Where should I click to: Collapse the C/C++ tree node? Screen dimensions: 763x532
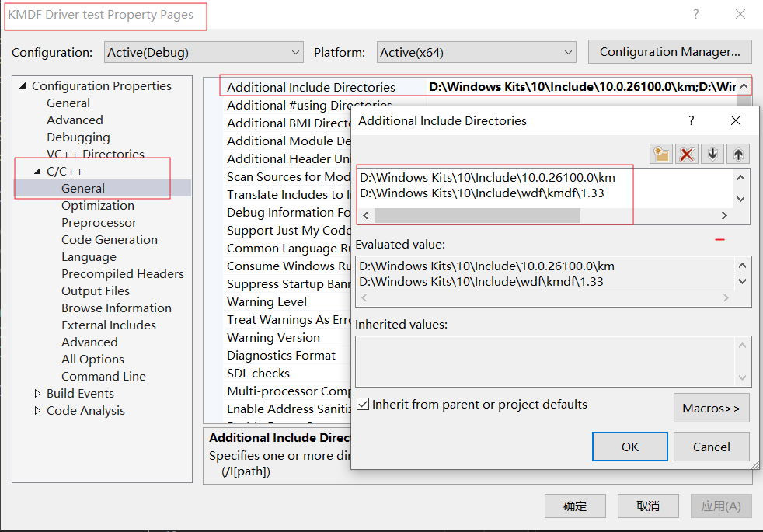pyautogui.click(x=37, y=171)
